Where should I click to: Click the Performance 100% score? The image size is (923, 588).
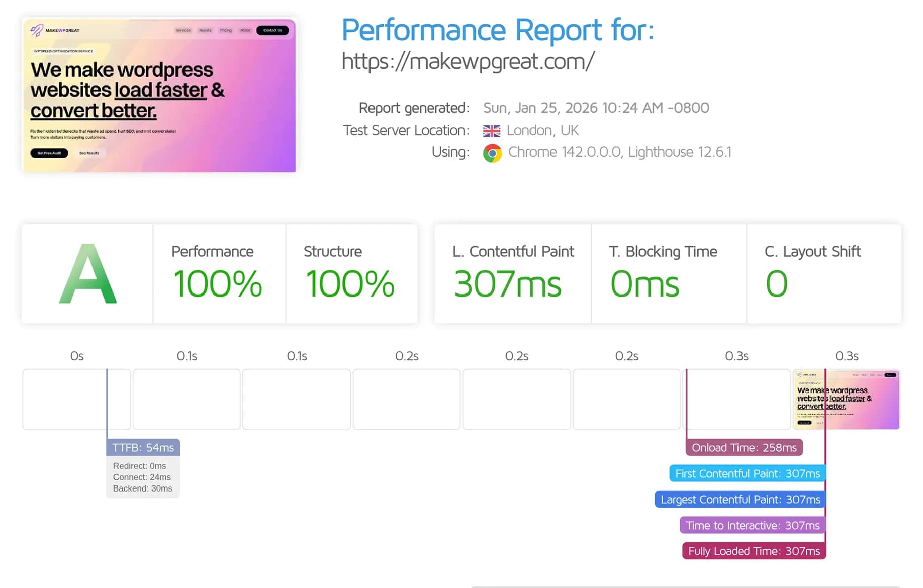pos(218,284)
